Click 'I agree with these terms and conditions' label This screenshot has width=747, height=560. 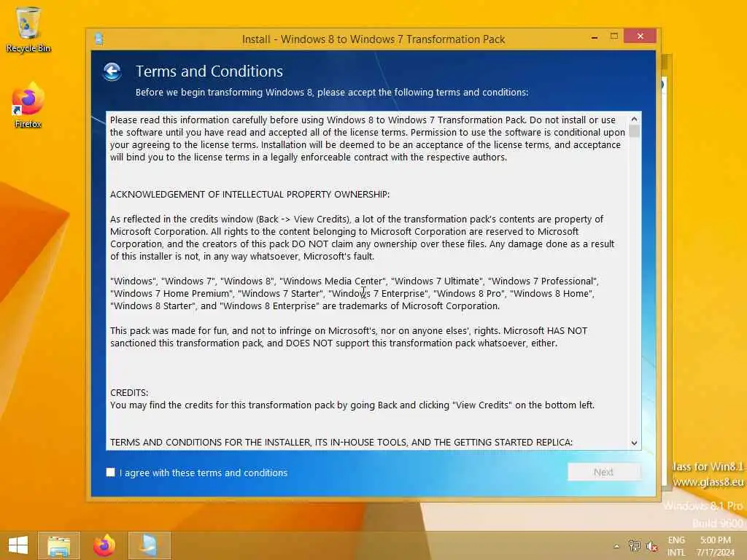tap(204, 472)
